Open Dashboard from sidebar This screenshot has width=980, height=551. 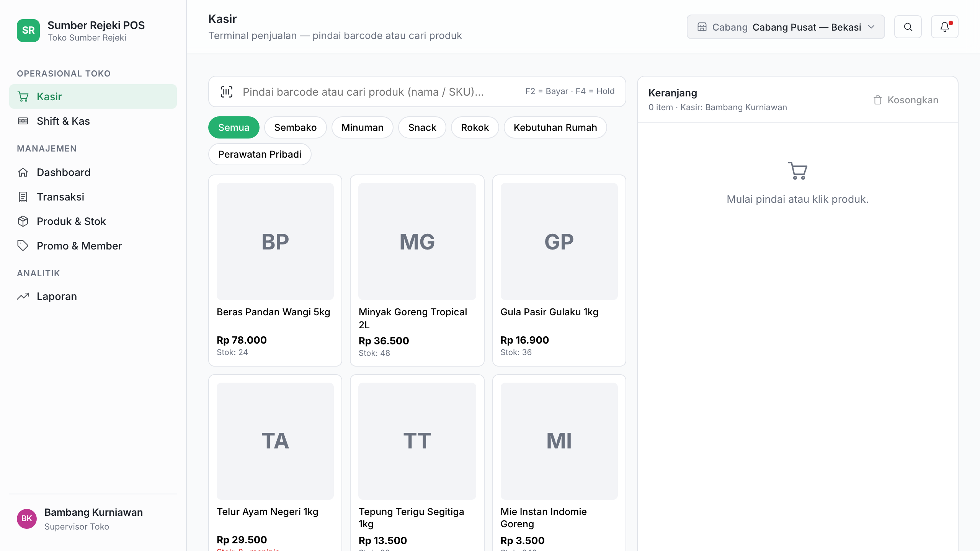(x=93, y=172)
